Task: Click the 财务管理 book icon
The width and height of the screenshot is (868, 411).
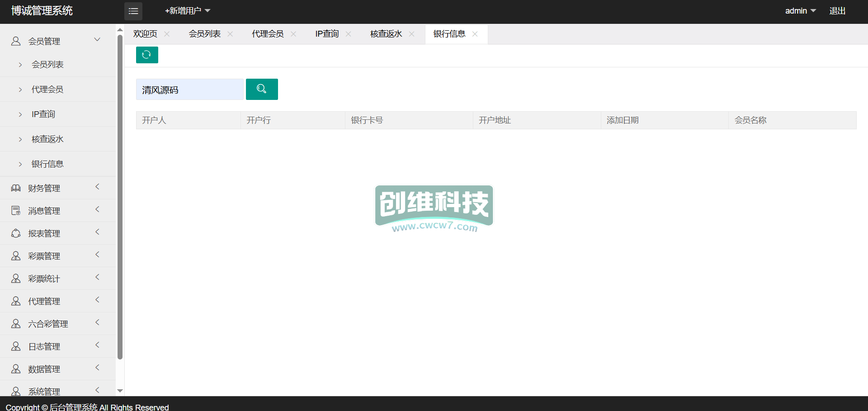Action: [16, 188]
